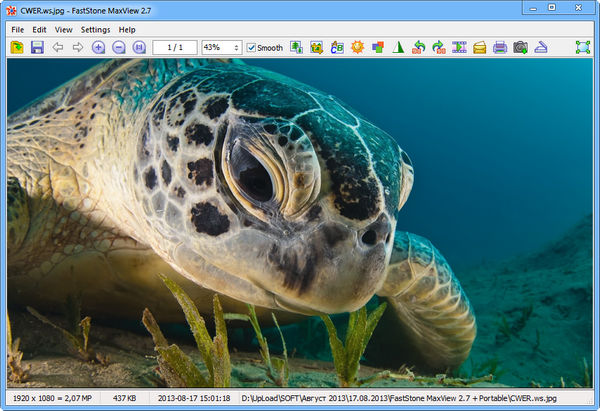Go to next image arrow
Screen dimensions: 600x411
point(77,47)
